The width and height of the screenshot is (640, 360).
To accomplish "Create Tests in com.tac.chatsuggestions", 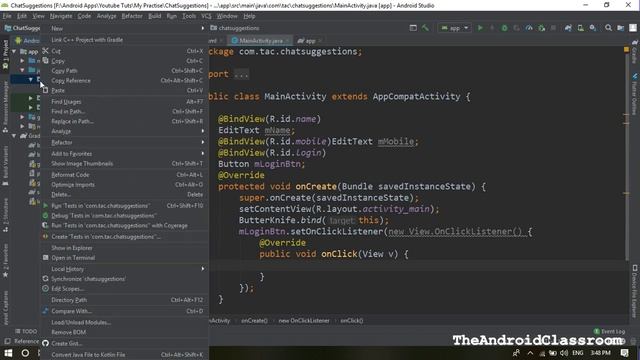I will click(x=124, y=237).
